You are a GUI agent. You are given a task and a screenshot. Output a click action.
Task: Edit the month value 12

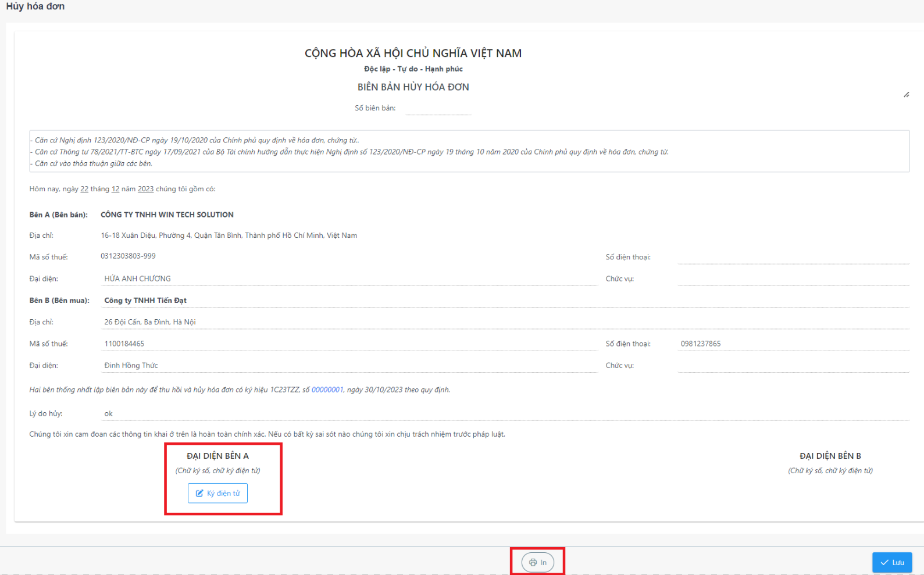pyautogui.click(x=115, y=189)
